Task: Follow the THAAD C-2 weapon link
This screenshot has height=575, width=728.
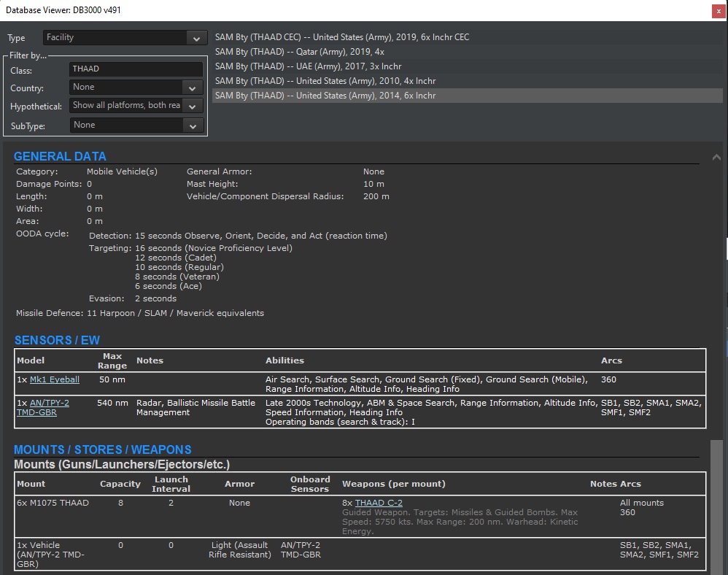Action: [379, 503]
